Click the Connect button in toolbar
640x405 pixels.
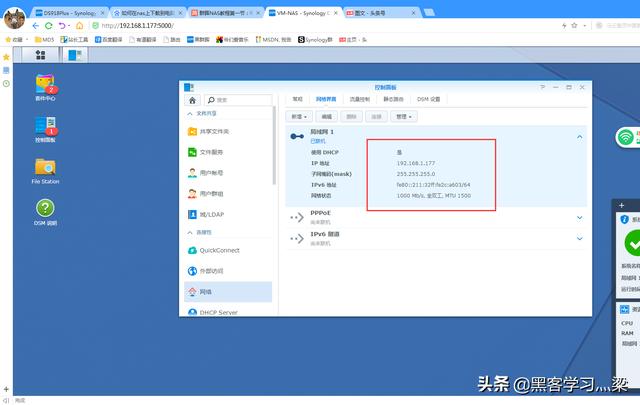[x=376, y=117]
